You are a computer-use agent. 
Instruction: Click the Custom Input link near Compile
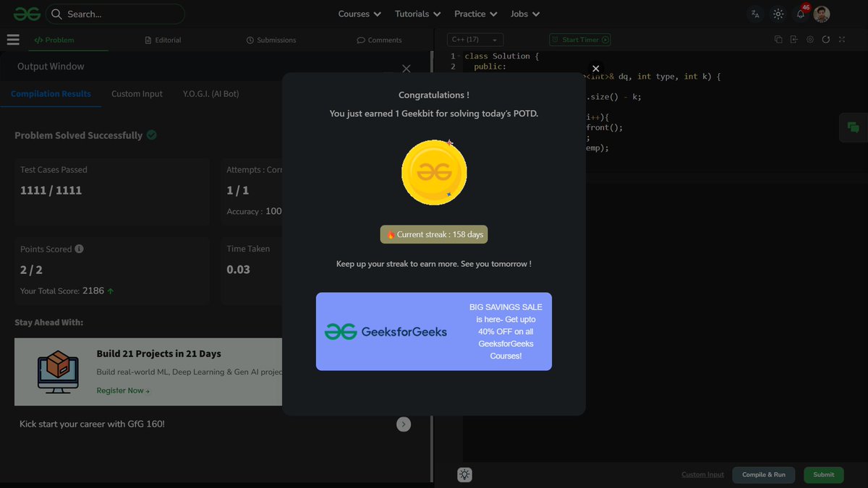pyautogui.click(x=702, y=474)
